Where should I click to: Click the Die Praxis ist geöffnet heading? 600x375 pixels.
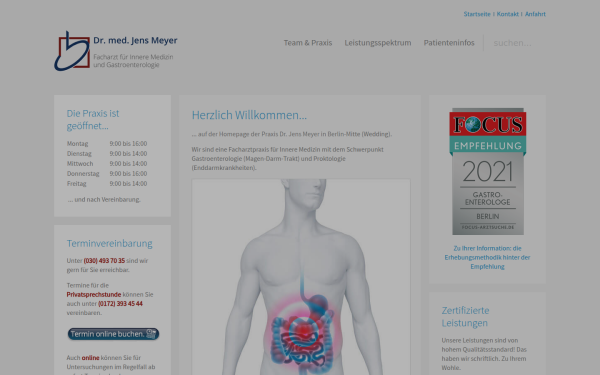[x=93, y=119]
